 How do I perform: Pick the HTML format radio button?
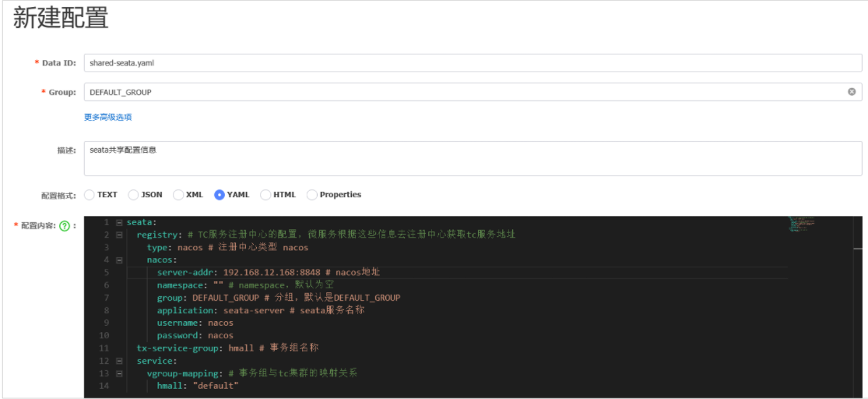[265, 195]
